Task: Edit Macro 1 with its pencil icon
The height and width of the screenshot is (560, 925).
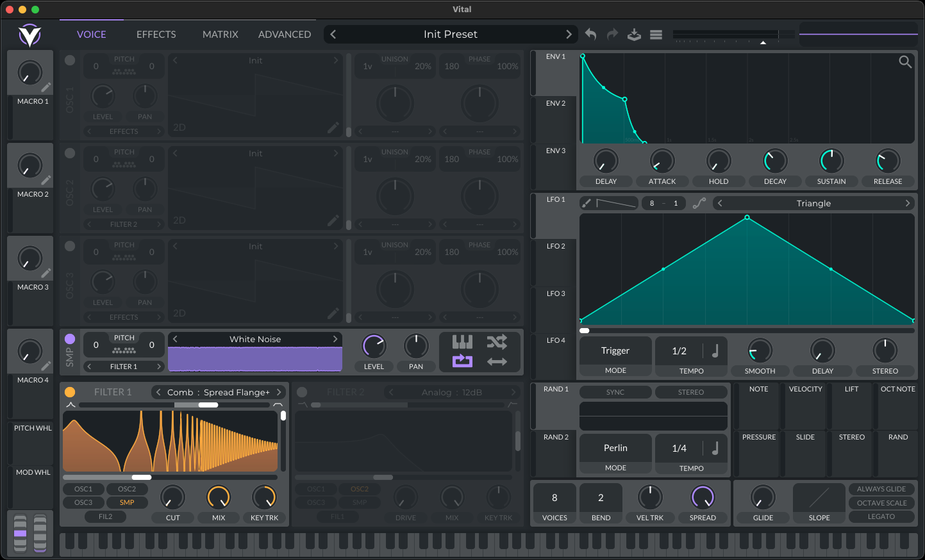Action: (46, 87)
